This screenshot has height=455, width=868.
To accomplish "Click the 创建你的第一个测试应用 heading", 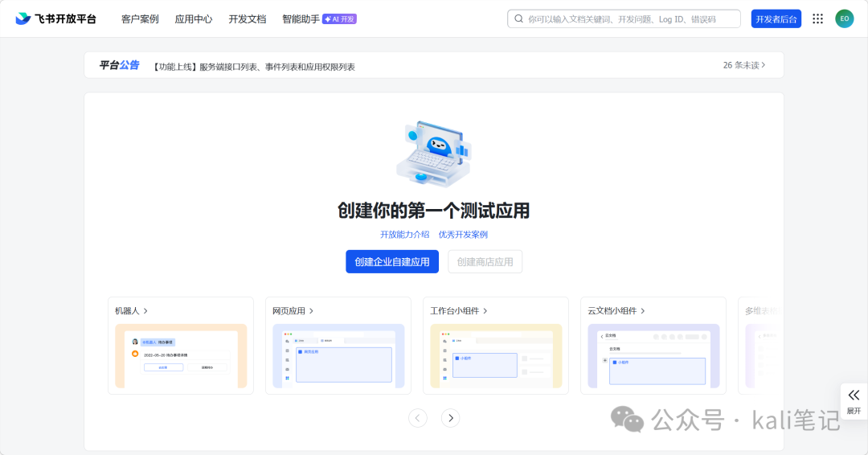I will tap(434, 211).
